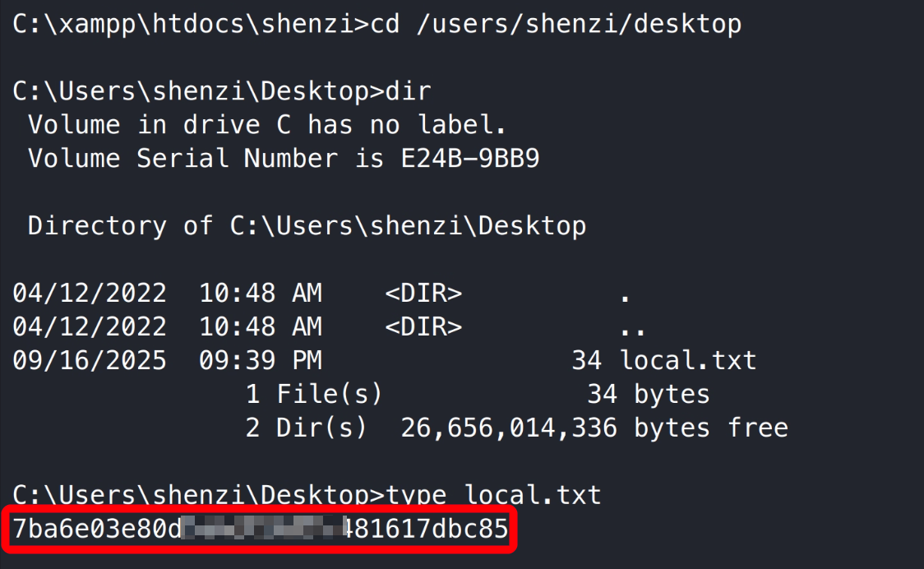924x569 pixels.
Task: Select the volume serial number E24B-9BB9
Action: tap(469, 158)
